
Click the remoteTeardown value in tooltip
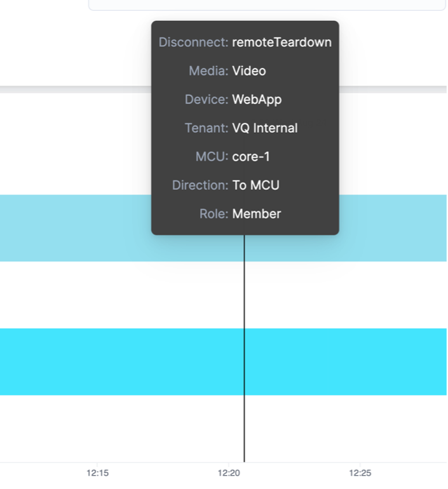(282, 43)
